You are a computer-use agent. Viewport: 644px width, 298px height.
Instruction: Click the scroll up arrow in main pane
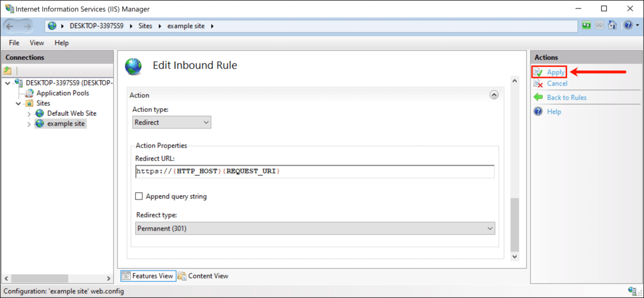(x=515, y=81)
